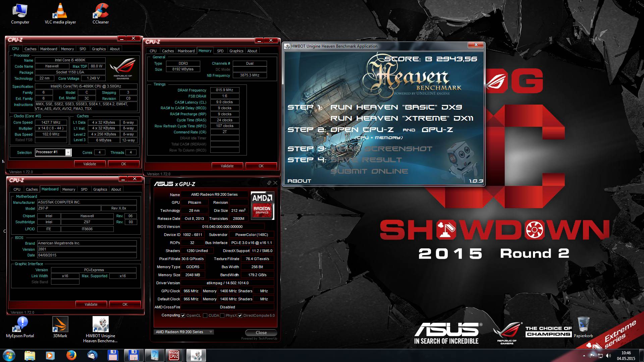Show hidden tray icons arrow

pos(584,355)
